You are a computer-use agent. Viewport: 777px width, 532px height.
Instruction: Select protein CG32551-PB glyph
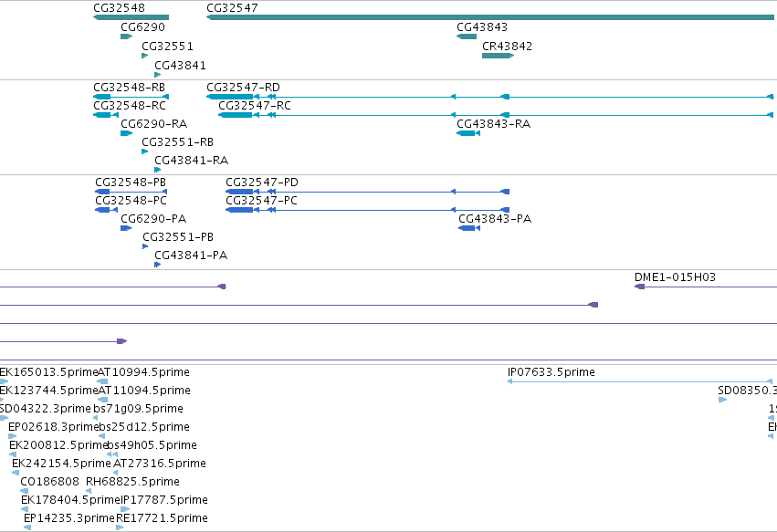point(145,246)
